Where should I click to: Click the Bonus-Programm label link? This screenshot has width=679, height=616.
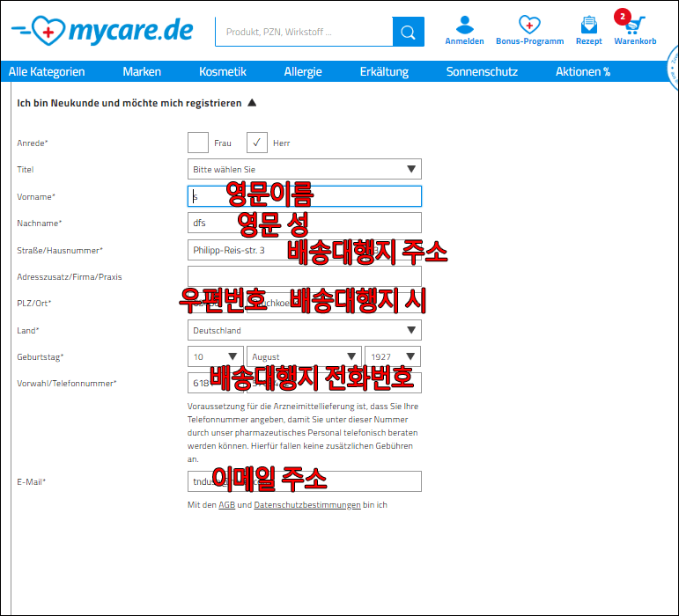point(529,41)
